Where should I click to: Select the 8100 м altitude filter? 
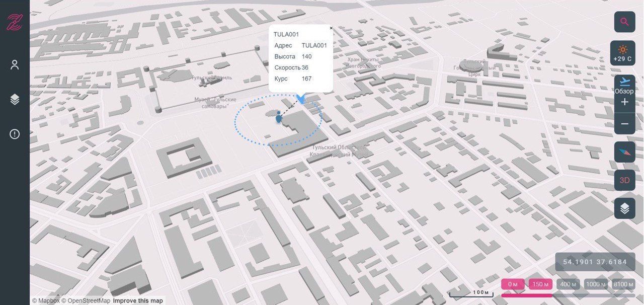coord(623,284)
